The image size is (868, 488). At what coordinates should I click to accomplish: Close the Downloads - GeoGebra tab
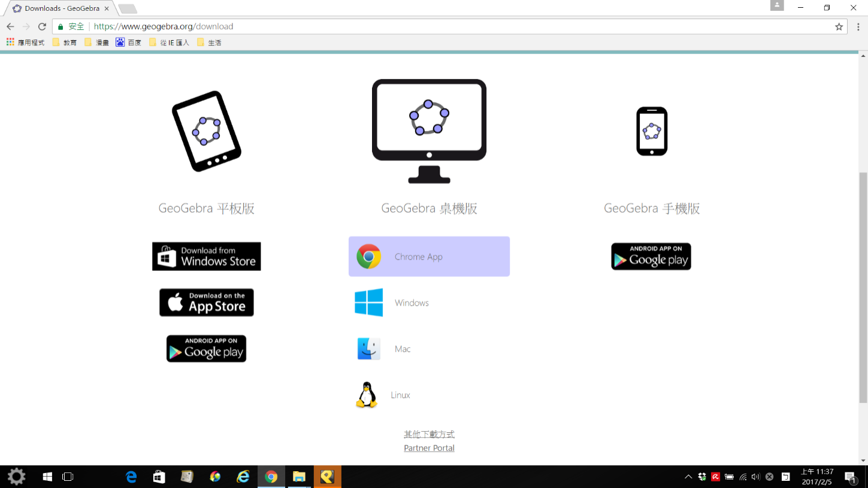pyautogui.click(x=107, y=8)
